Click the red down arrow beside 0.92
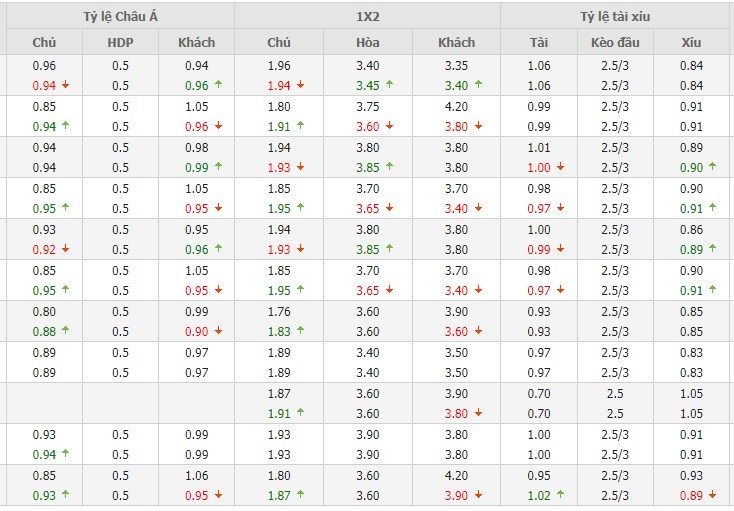This screenshot has height=511, width=734. [x=65, y=249]
